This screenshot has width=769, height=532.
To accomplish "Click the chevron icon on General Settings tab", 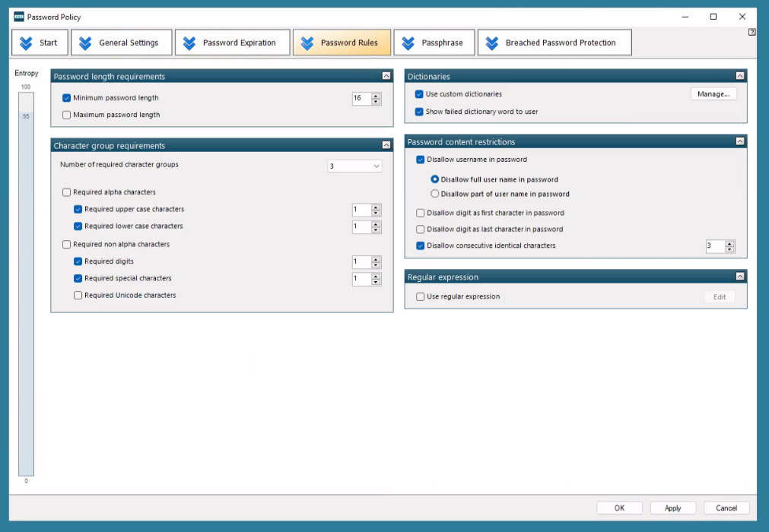I will (x=85, y=43).
